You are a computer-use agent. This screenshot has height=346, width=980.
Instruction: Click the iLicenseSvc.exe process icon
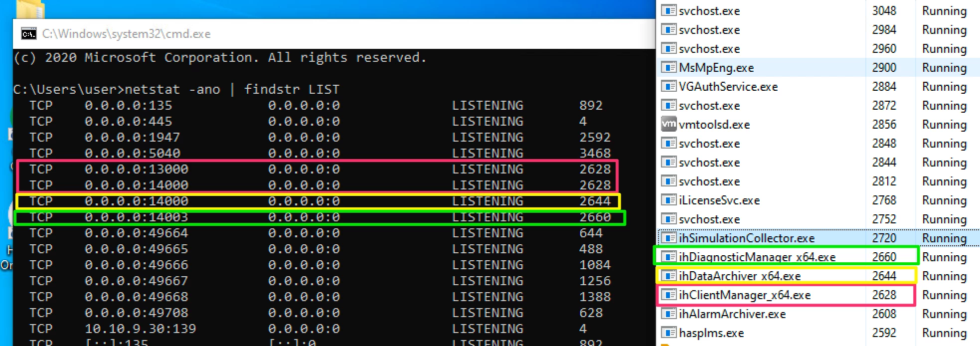pyautogui.click(x=668, y=200)
